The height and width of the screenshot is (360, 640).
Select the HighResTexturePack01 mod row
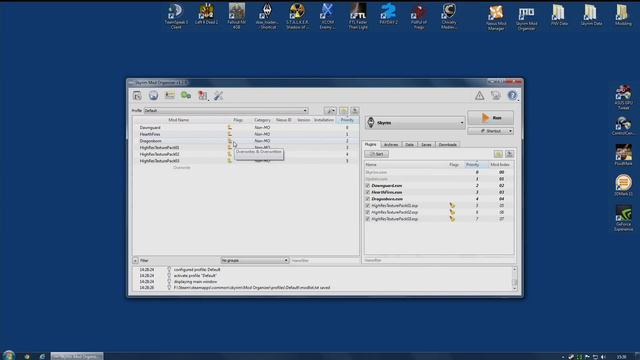(x=246, y=147)
